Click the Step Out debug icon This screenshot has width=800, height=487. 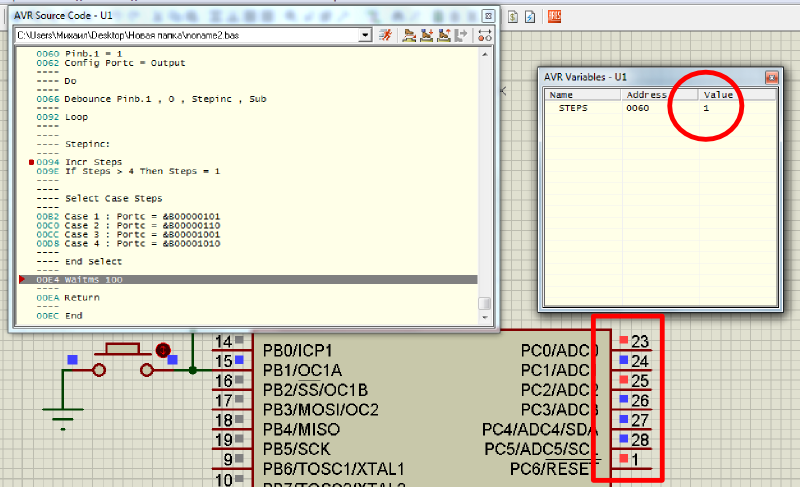(x=443, y=35)
